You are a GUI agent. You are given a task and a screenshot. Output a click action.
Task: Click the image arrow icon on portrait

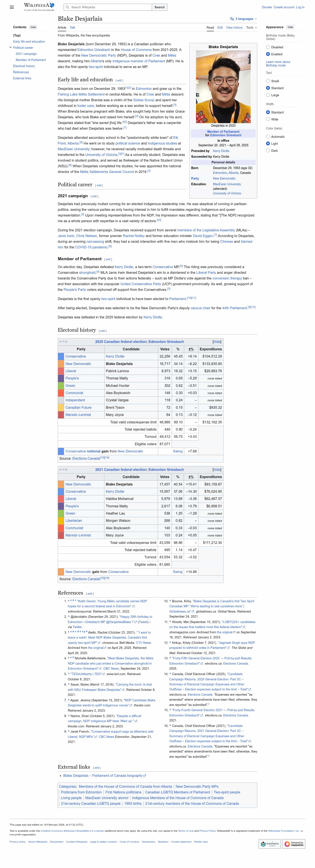(198, 95)
